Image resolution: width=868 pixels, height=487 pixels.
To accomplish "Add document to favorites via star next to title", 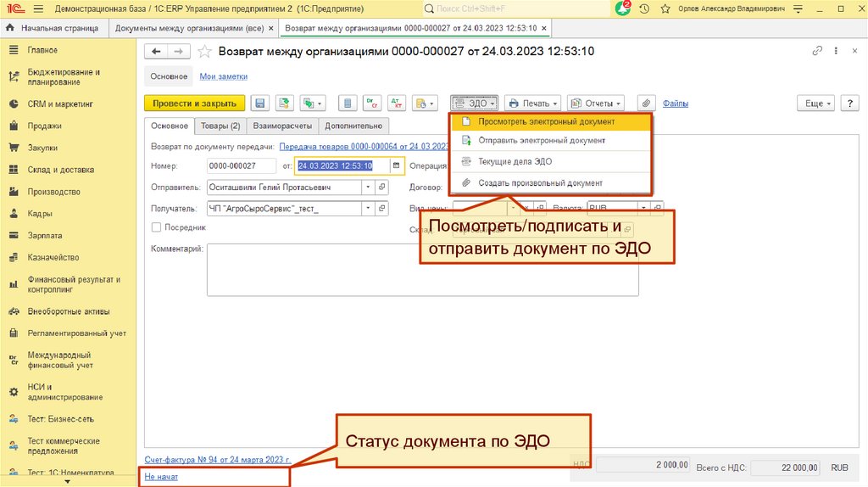I will [x=204, y=52].
